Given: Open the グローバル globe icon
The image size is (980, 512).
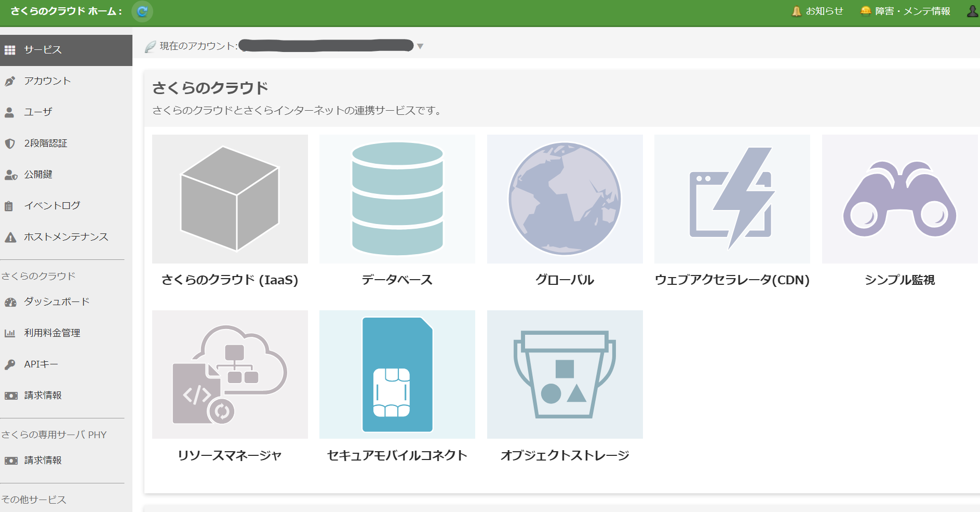Looking at the screenshot, I should [x=565, y=199].
